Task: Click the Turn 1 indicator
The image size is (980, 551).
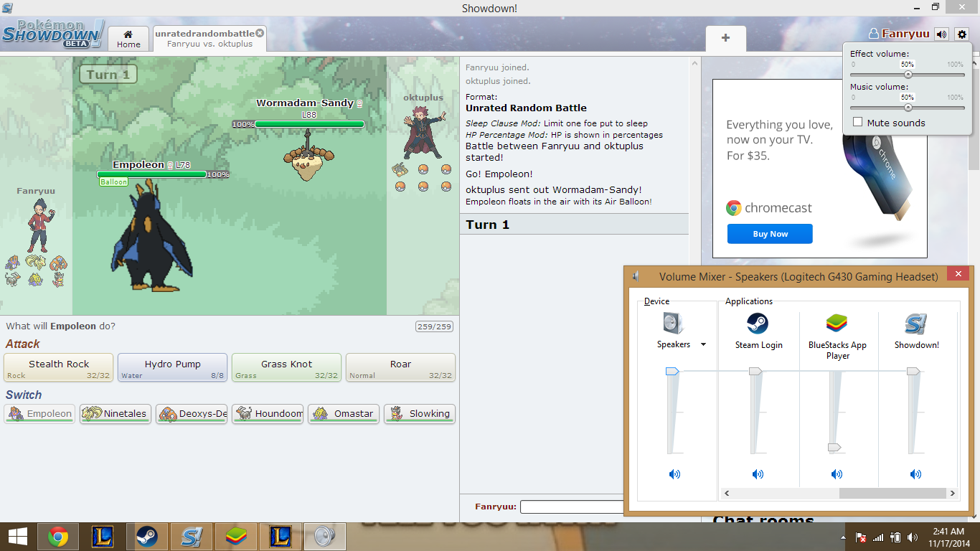Action: pos(108,74)
